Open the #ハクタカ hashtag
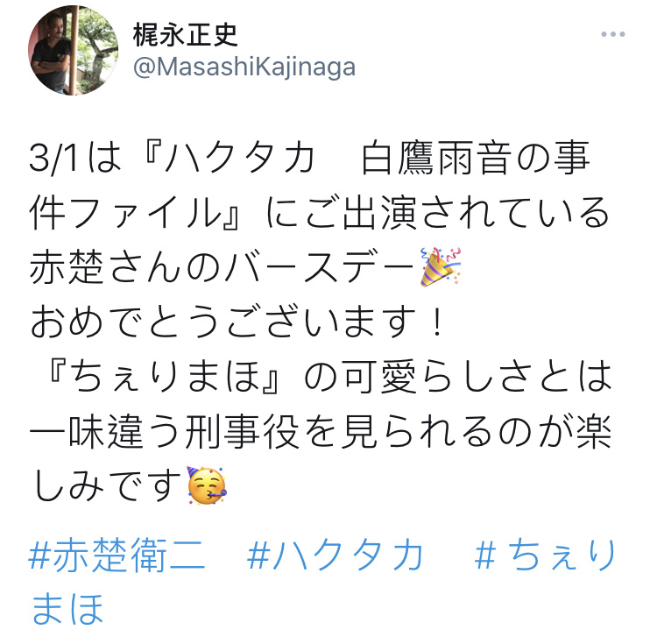 tap(335, 556)
